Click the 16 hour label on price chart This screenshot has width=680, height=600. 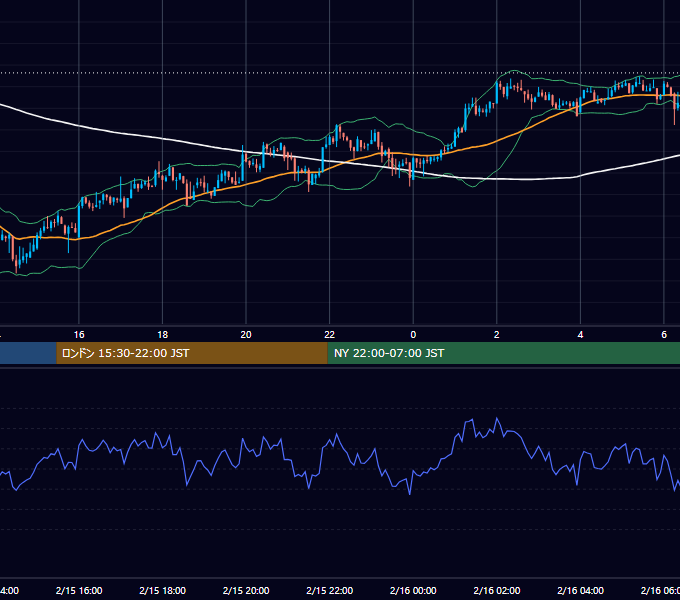click(79, 335)
